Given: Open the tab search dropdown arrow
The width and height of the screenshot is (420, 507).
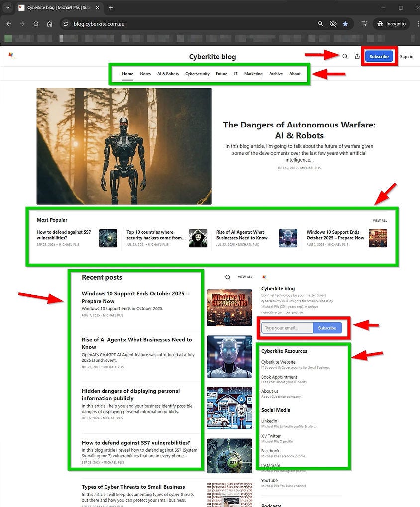Looking at the screenshot, I should (x=7, y=8).
